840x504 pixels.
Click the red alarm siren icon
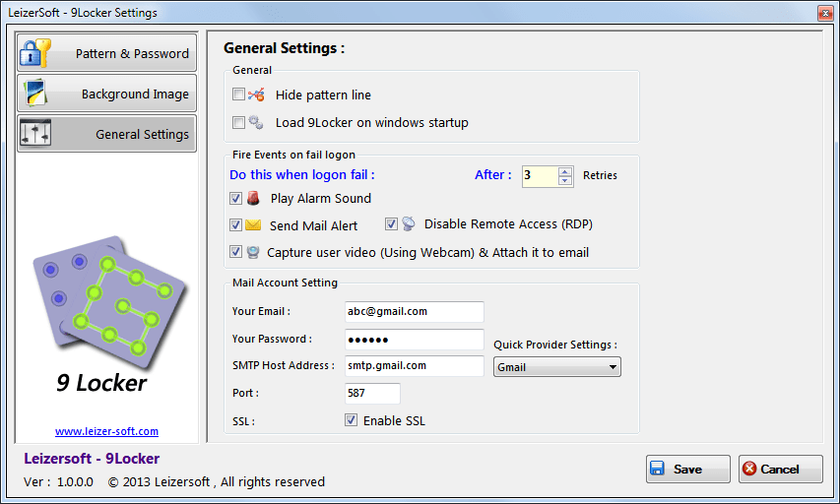coord(253,198)
